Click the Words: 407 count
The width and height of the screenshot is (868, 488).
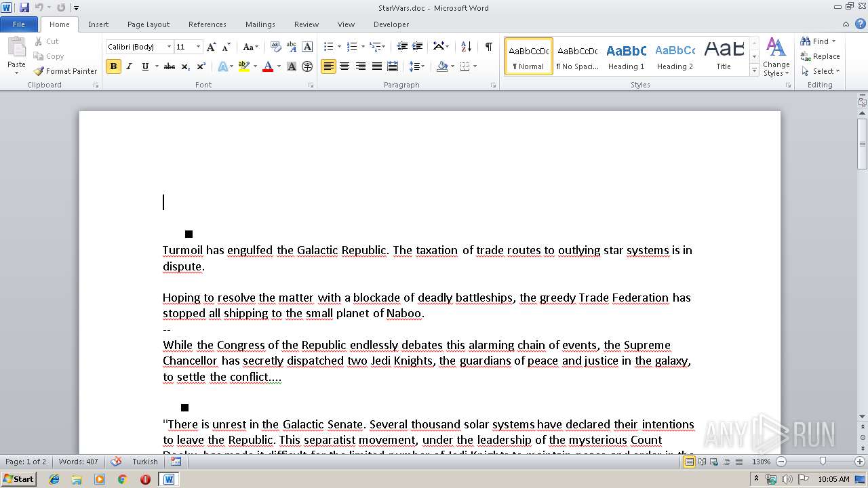(x=79, y=462)
